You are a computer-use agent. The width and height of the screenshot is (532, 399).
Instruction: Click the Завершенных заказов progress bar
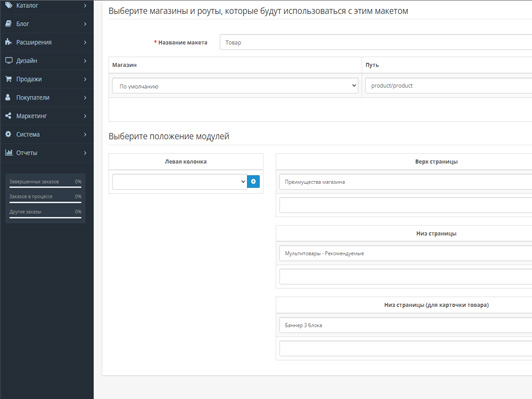pyautogui.click(x=45, y=187)
